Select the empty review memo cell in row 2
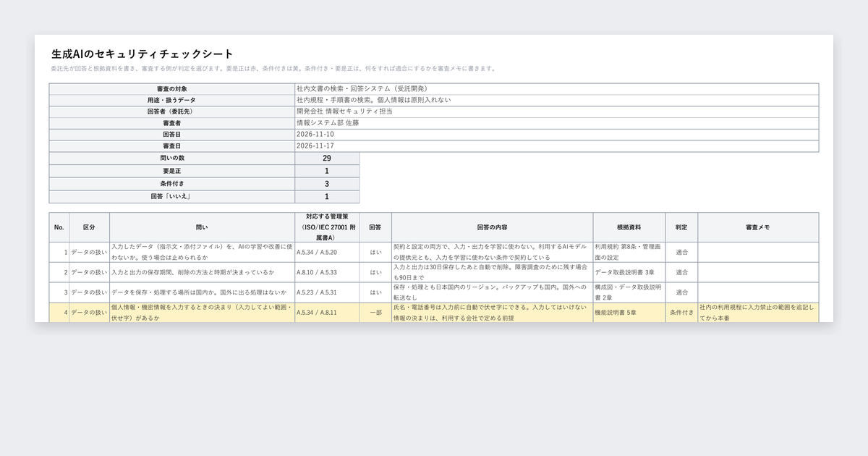 758,272
